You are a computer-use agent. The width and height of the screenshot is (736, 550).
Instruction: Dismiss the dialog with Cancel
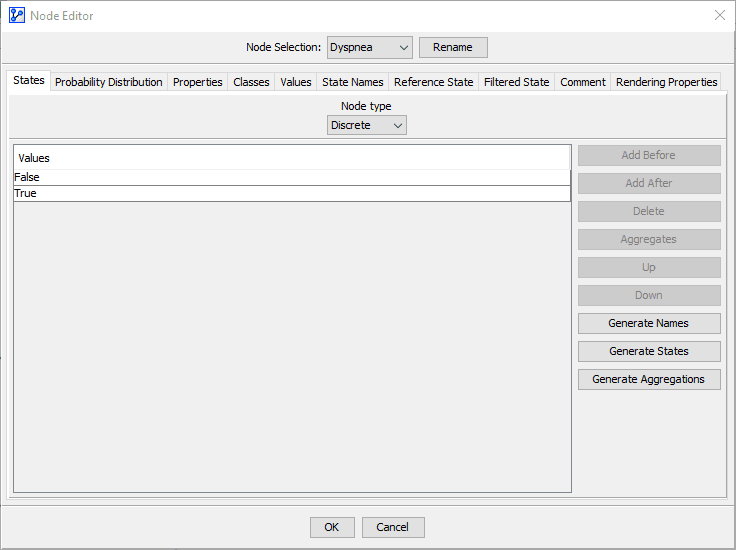coord(393,527)
